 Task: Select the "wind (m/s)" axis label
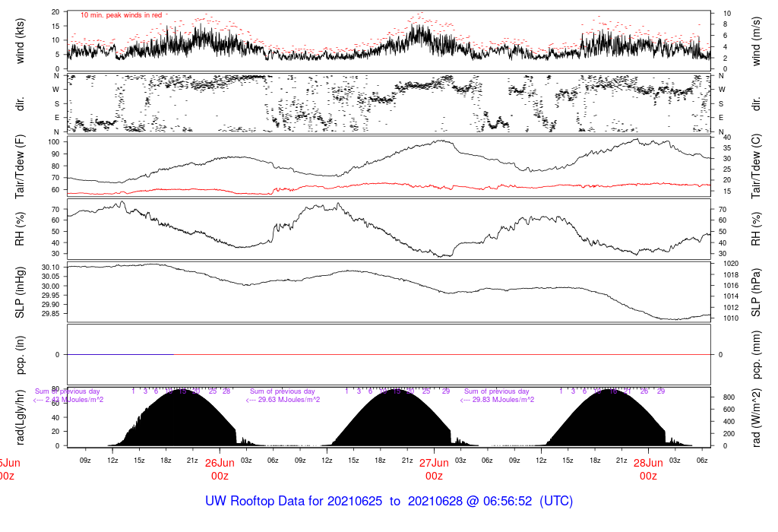click(756, 41)
